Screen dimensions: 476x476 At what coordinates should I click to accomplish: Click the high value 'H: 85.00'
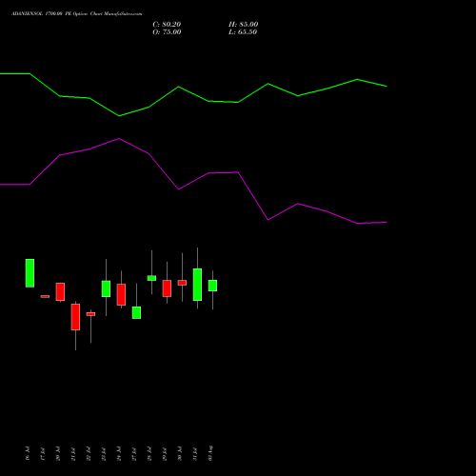click(244, 25)
